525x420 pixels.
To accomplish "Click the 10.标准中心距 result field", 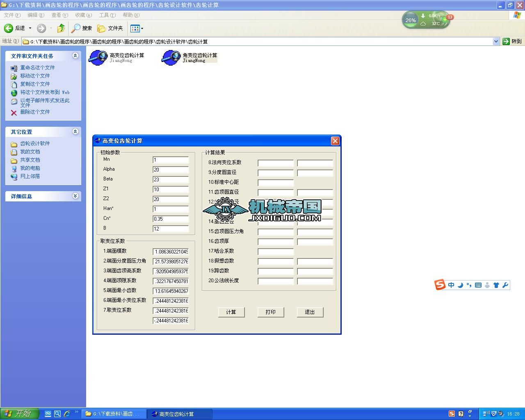I will coord(276,183).
